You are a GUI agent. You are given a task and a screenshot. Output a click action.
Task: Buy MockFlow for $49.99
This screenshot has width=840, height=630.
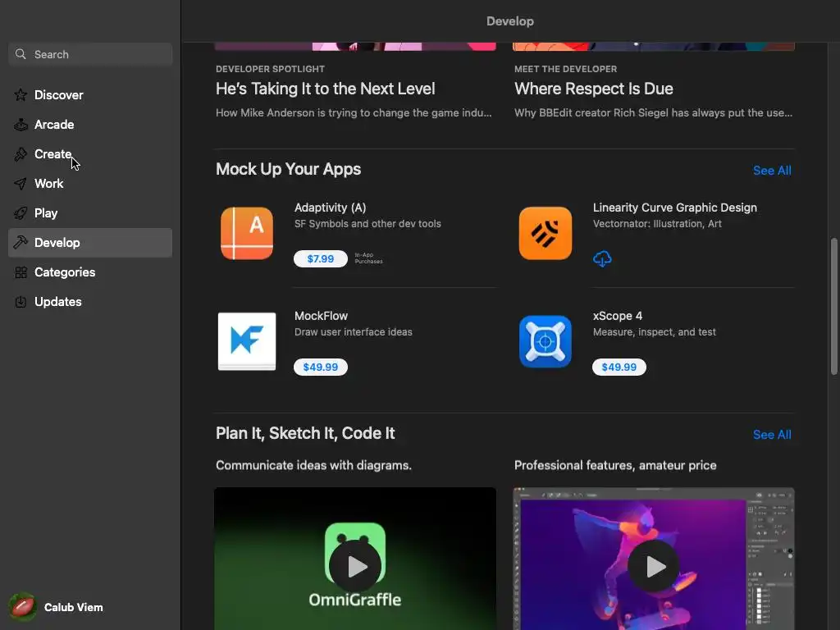[321, 367]
